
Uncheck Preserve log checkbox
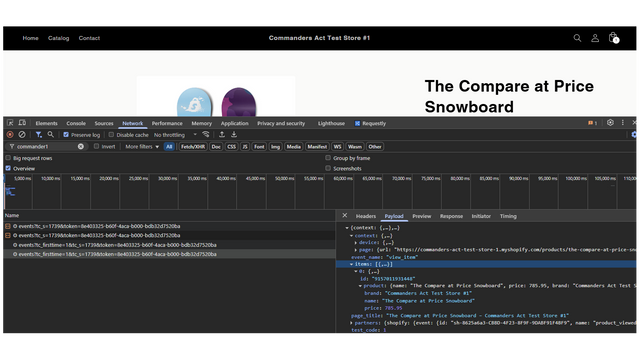point(66,135)
